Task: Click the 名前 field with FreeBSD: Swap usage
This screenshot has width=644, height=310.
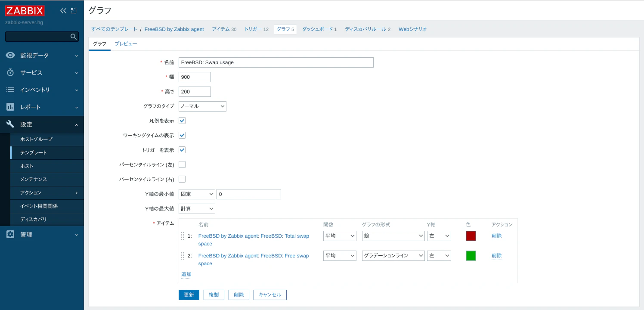Action: click(x=276, y=62)
